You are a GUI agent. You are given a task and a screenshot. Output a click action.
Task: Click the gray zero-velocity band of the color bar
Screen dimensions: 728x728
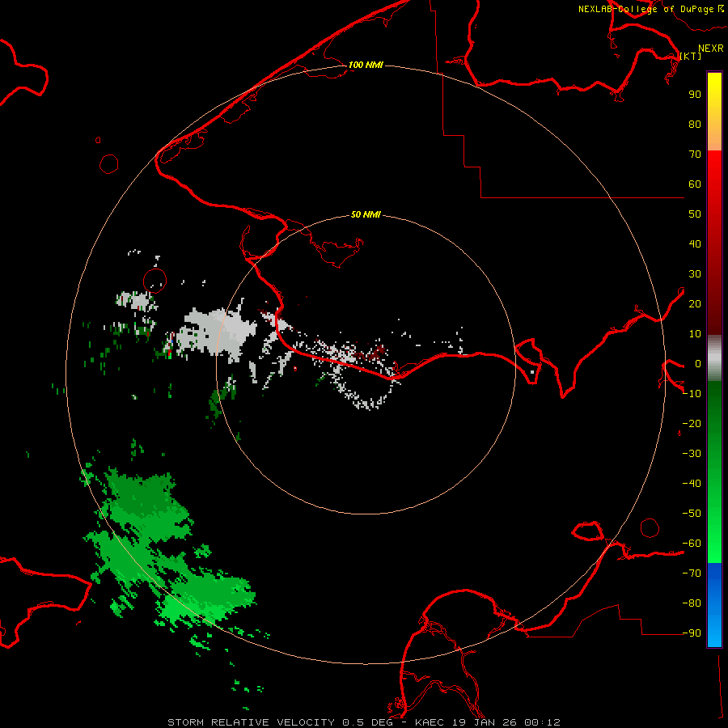click(x=714, y=358)
